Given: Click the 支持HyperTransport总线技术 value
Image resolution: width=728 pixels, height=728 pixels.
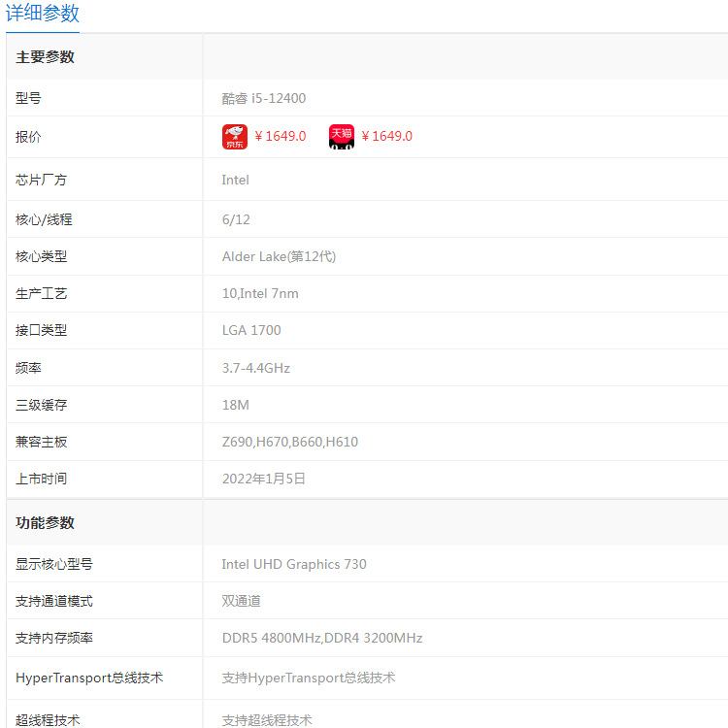Looking at the screenshot, I should click(309, 678).
